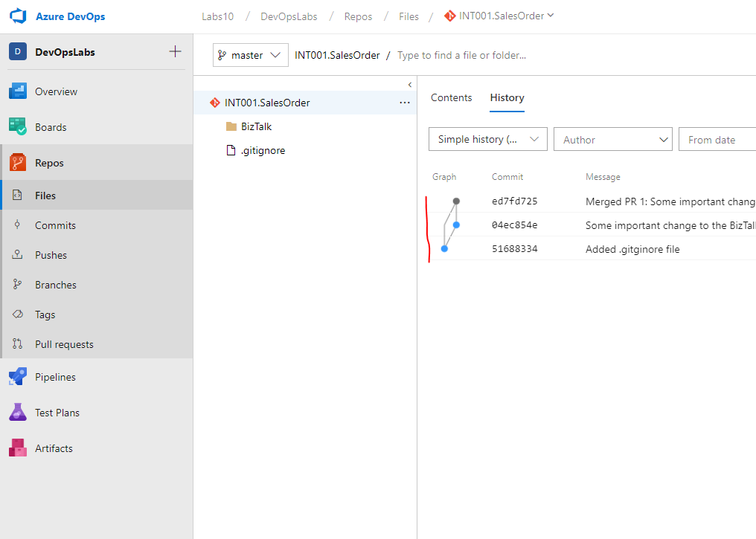The height and width of the screenshot is (539, 756).
Task: Select INT001.SalesOrder root in file tree
Action: [305, 103]
